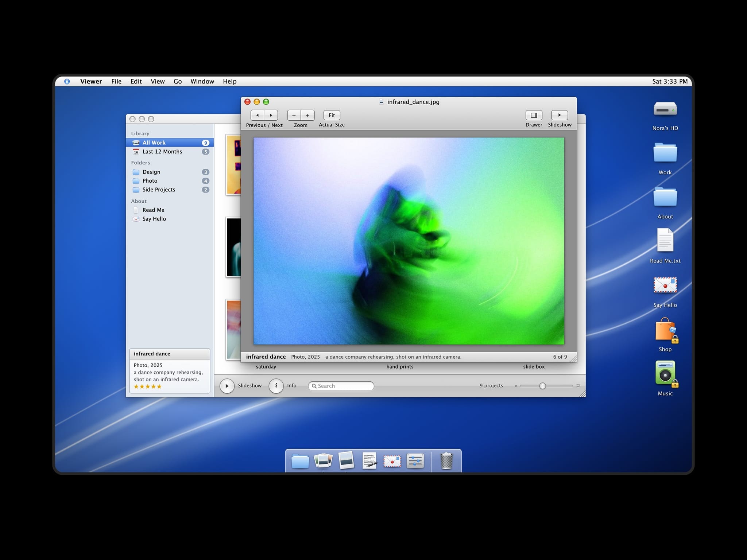Open the Read Me.txt file on desktop
The height and width of the screenshot is (560, 747).
(x=665, y=240)
